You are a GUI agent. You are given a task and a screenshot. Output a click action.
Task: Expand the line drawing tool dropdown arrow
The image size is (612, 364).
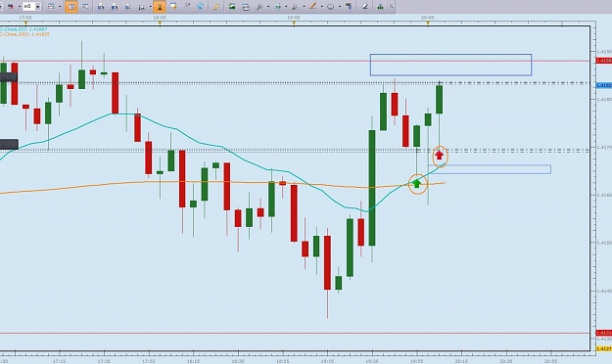point(321,7)
